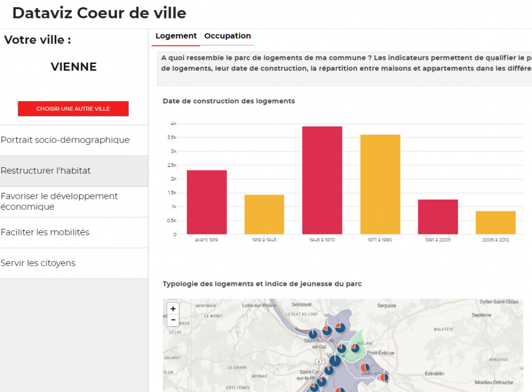Click the Choisir une autre ville button

(73, 108)
